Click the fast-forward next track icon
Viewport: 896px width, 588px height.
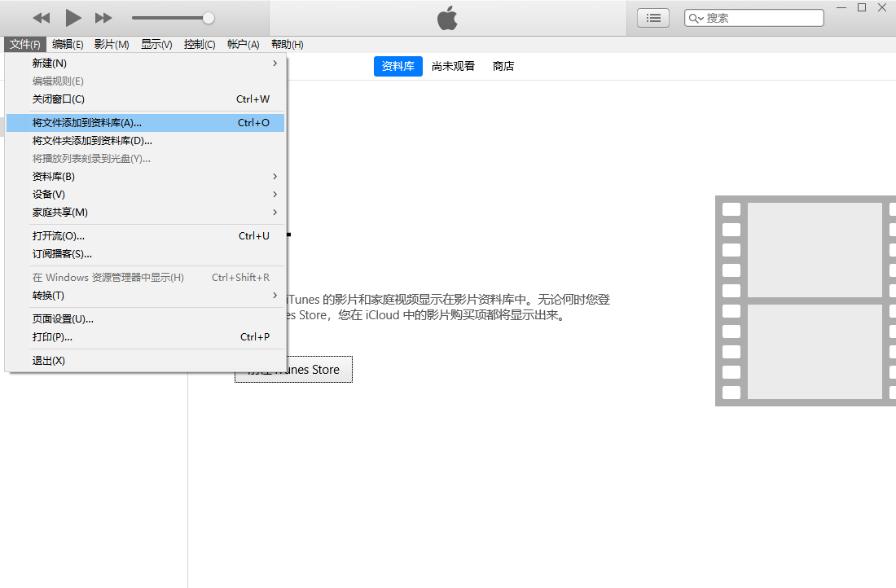[x=103, y=18]
